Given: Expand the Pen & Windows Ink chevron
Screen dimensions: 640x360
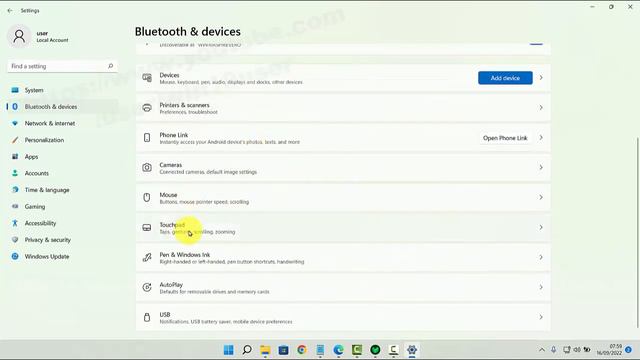Looking at the screenshot, I should tap(541, 257).
